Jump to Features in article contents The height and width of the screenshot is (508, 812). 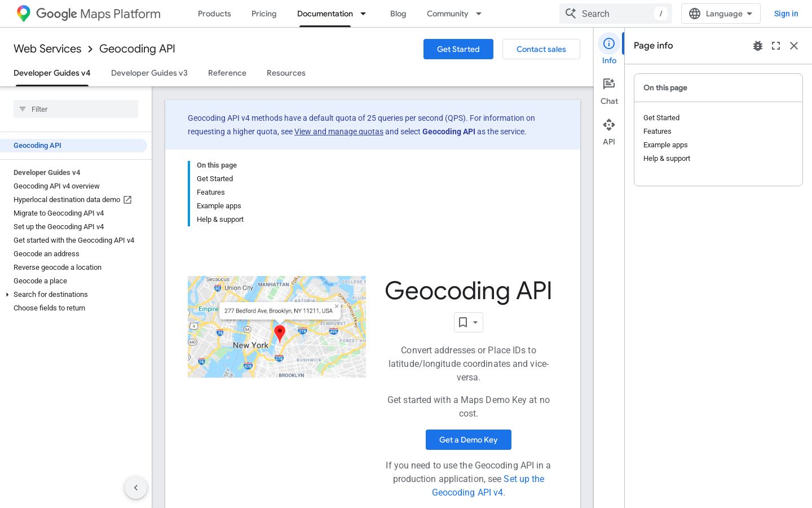210,192
